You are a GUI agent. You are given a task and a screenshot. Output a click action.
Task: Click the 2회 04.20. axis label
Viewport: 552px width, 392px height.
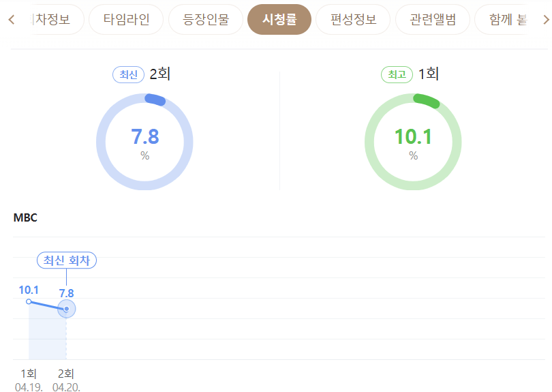[66, 380]
